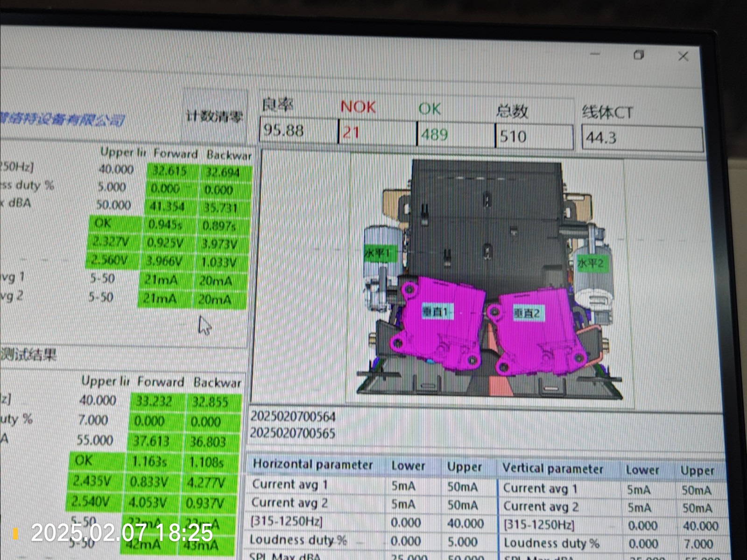This screenshot has width=747, height=560.
Task: Click the 50mA upper cell for Vertical Current avg 2
Action: [x=697, y=508]
